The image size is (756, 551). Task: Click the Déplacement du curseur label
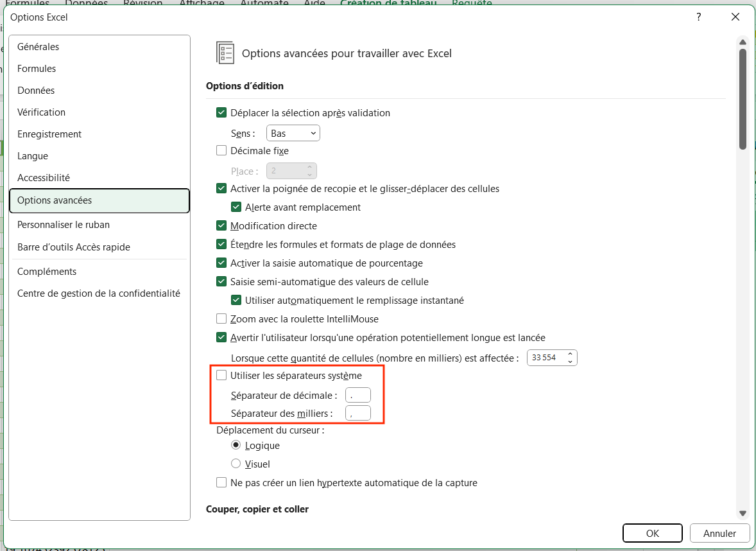pos(270,430)
